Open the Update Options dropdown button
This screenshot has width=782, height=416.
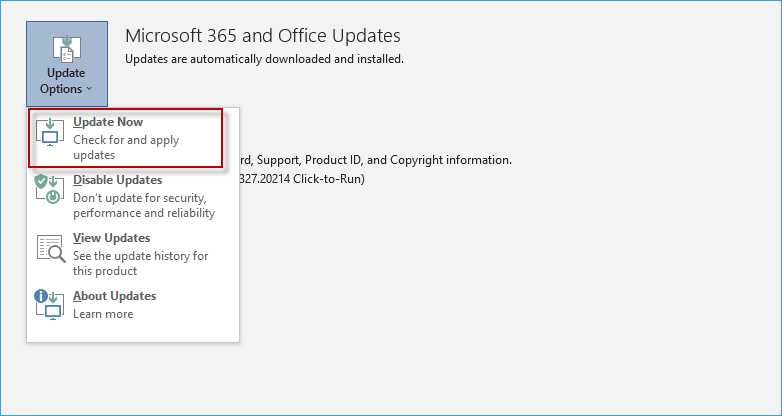(67, 63)
